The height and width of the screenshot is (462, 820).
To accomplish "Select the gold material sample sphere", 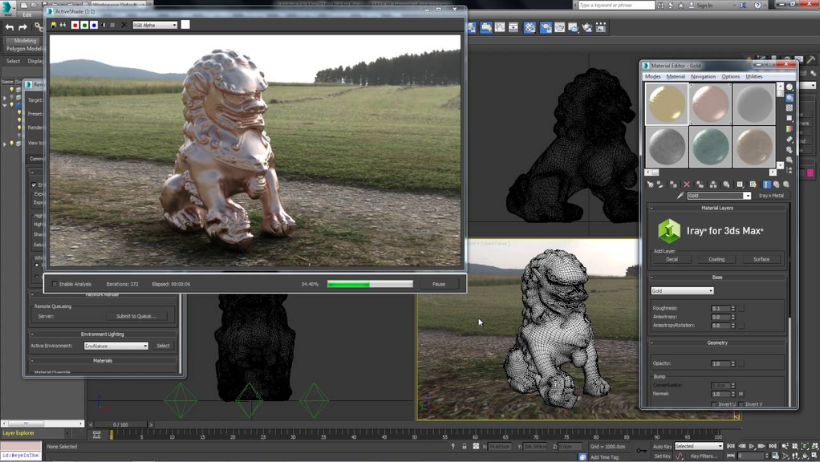I will pos(666,104).
